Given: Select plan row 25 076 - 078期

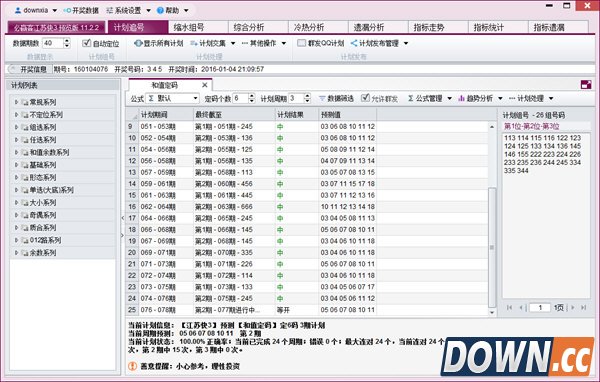Looking at the screenshot, I should (x=307, y=310).
